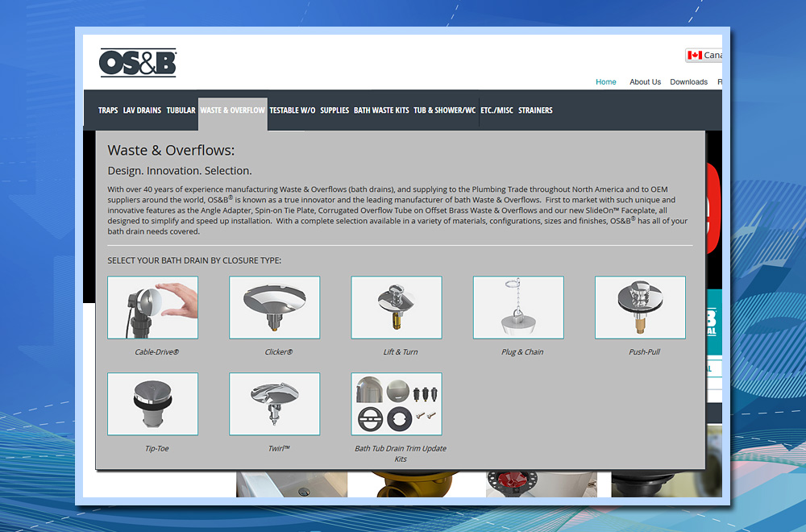Click the Tip-Toe product image
This screenshot has width=806, height=532.
(x=152, y=404)
